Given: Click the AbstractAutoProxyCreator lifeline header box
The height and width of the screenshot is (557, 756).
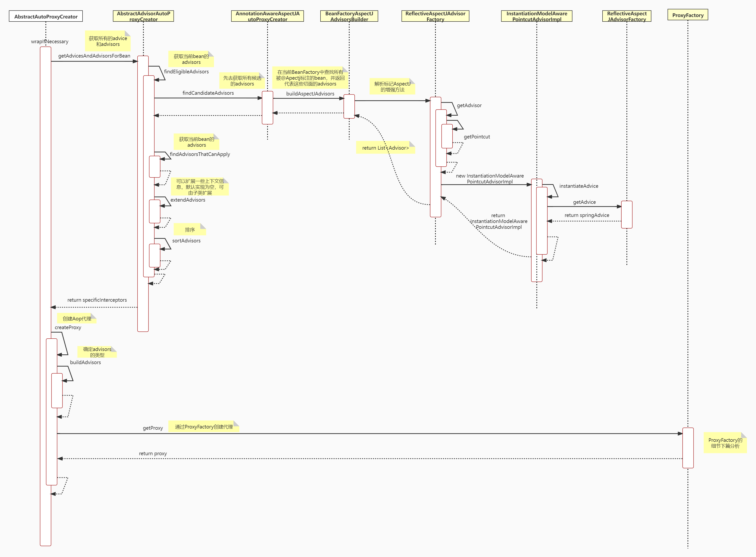Looking at the screenshot, I should pyautogui.click(x=46, y=16).
